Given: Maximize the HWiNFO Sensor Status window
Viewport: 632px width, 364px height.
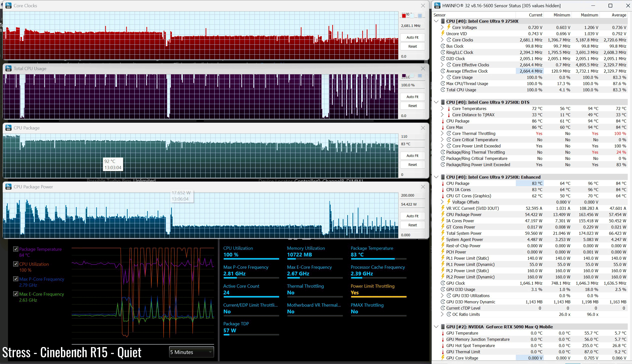Looking at the screenshot, I should [x=610, y=5].
